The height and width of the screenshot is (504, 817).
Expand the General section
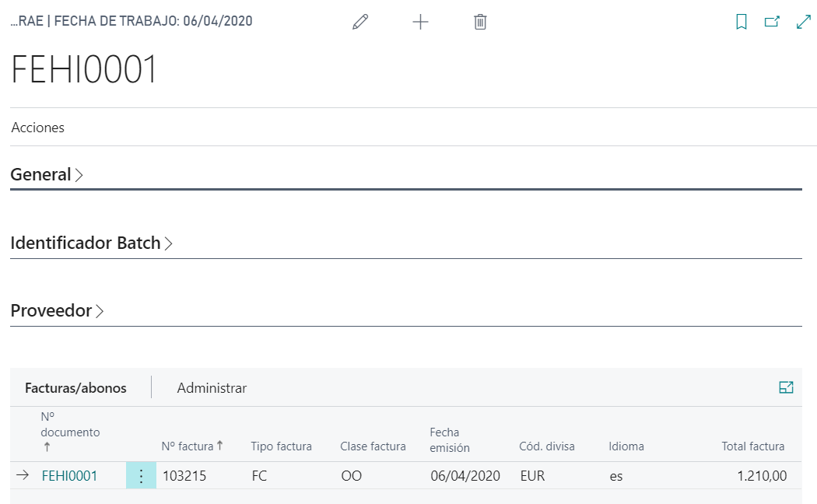(47, 174)
